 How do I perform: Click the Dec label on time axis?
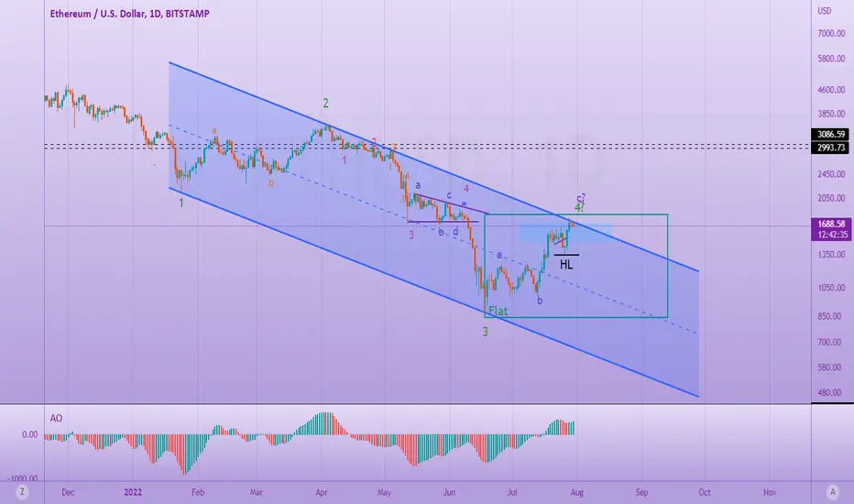coord(68,492)
